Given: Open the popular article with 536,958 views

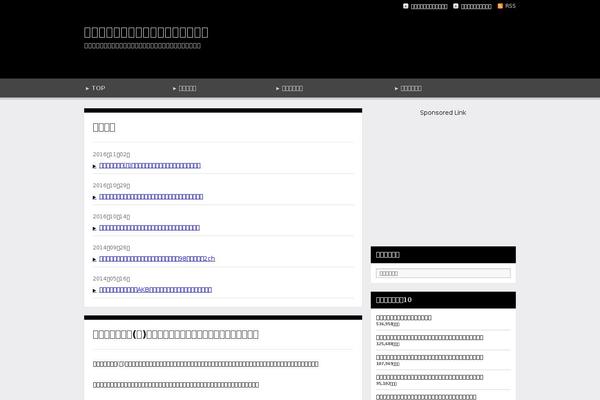Looking at the screenshot, I should coord(404,317).
